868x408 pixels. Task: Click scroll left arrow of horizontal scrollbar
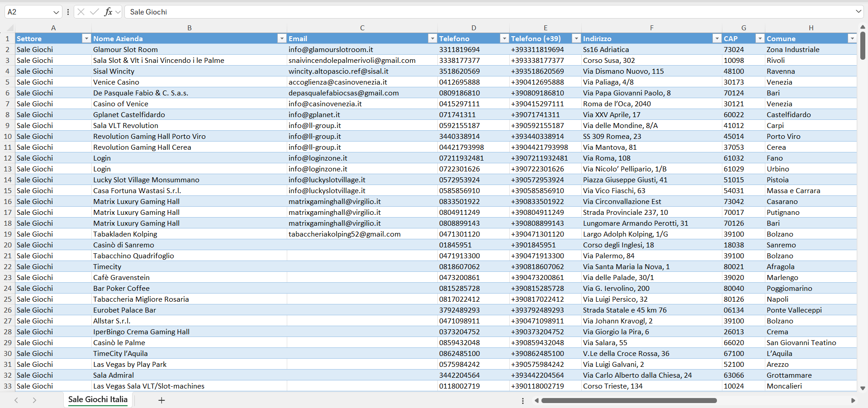click(x=536, y=400)
